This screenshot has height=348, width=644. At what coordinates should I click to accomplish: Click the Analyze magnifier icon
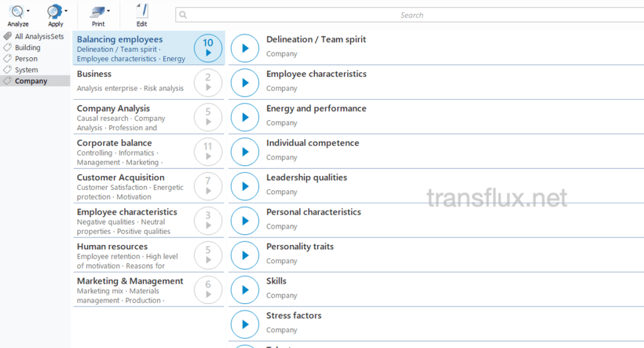(x=16, y=11)
